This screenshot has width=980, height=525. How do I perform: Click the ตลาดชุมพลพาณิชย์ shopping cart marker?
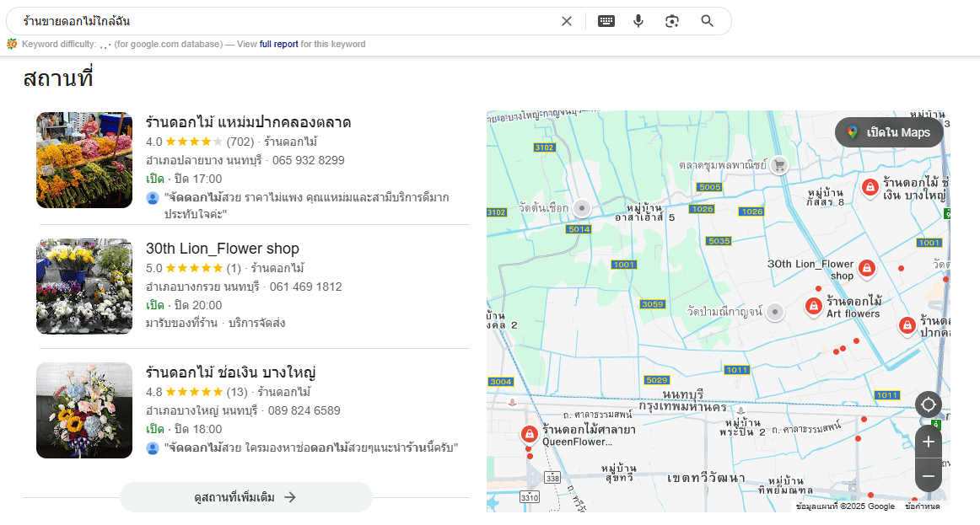(778, 165)
